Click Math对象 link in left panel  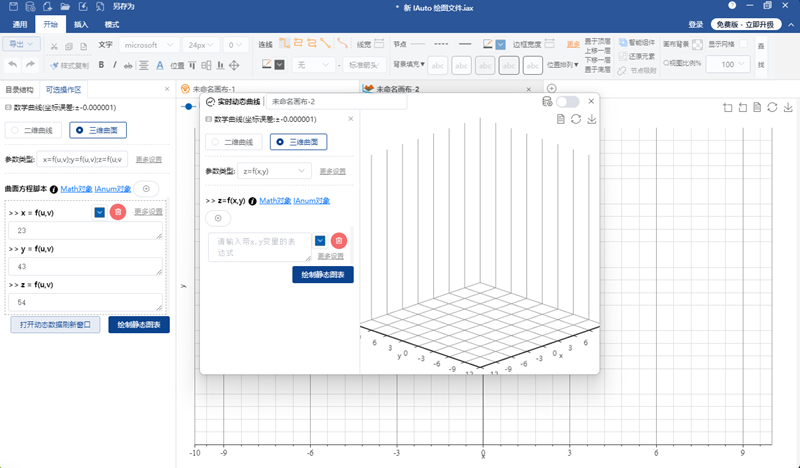pos(76,189)
